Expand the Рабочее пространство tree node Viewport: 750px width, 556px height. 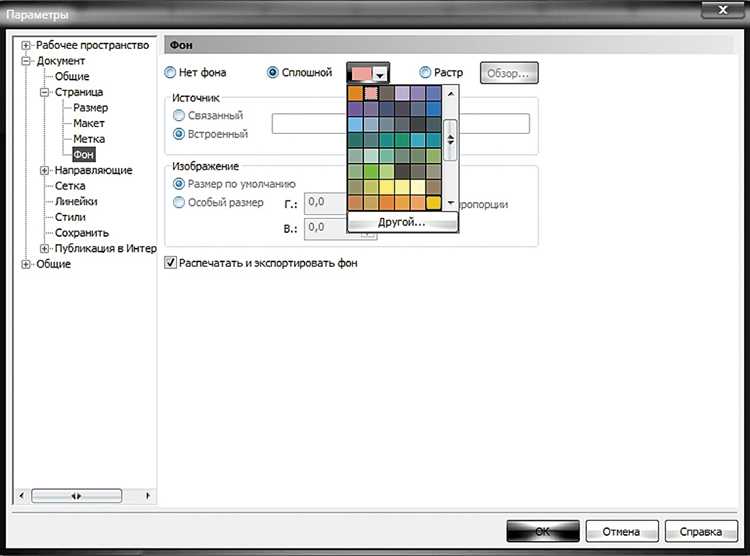click(26, 45)
